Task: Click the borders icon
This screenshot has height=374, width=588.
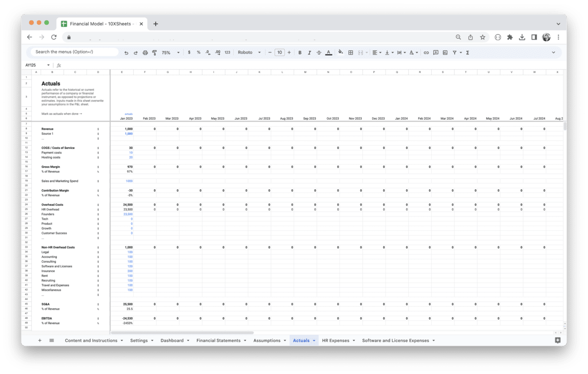Action: point(350,52)
